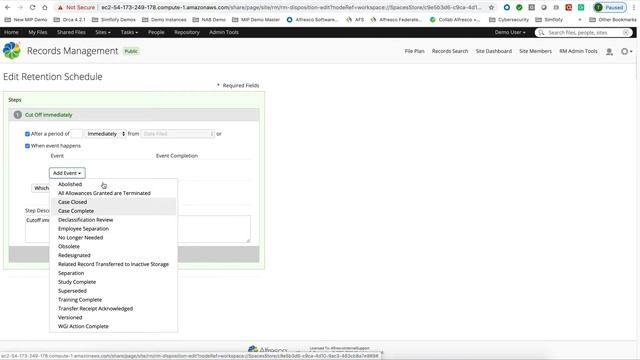Open the Tasks menu in the top bar

[129, 32]
